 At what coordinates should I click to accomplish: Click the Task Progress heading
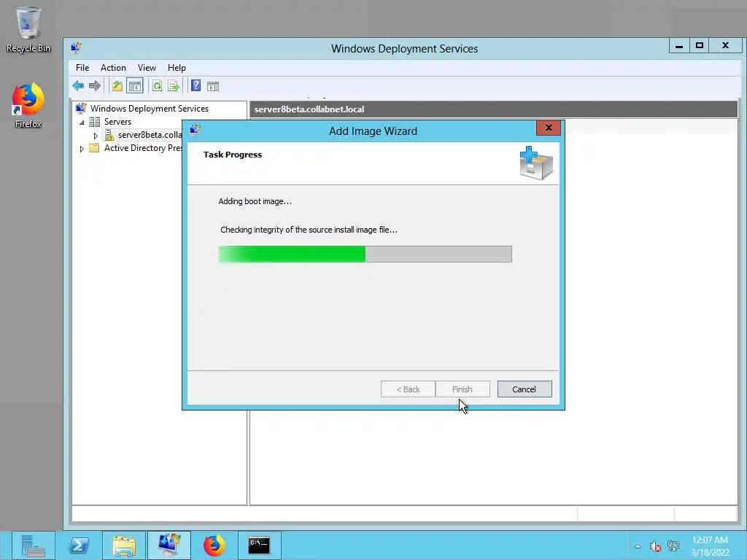click(x=233, y=155)
